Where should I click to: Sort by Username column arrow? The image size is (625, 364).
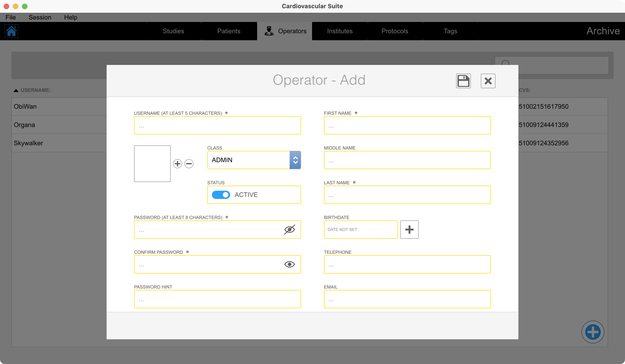[16, 90]
